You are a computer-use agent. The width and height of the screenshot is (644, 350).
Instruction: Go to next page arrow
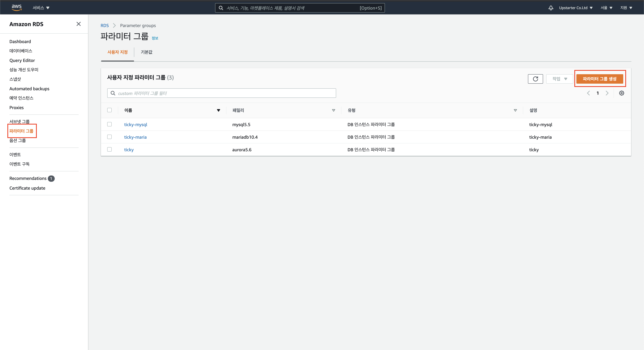coord(607,93)
